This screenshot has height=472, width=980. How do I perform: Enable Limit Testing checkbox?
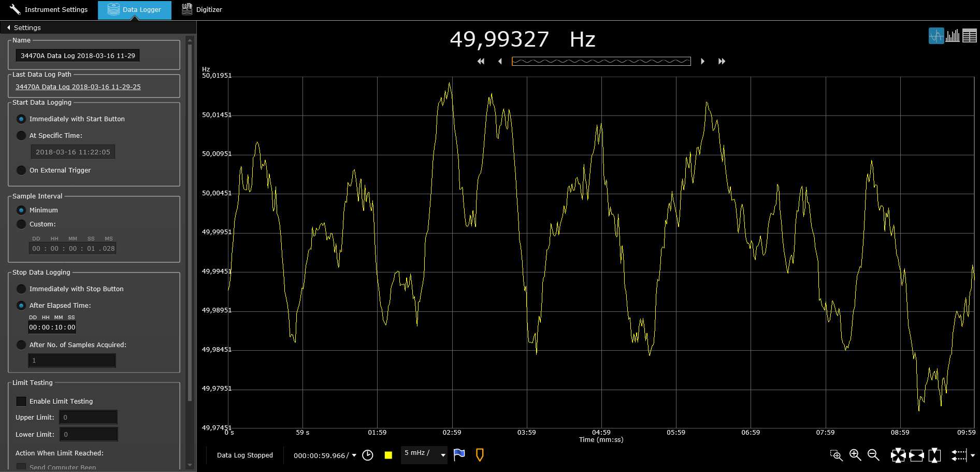(21, 402)
